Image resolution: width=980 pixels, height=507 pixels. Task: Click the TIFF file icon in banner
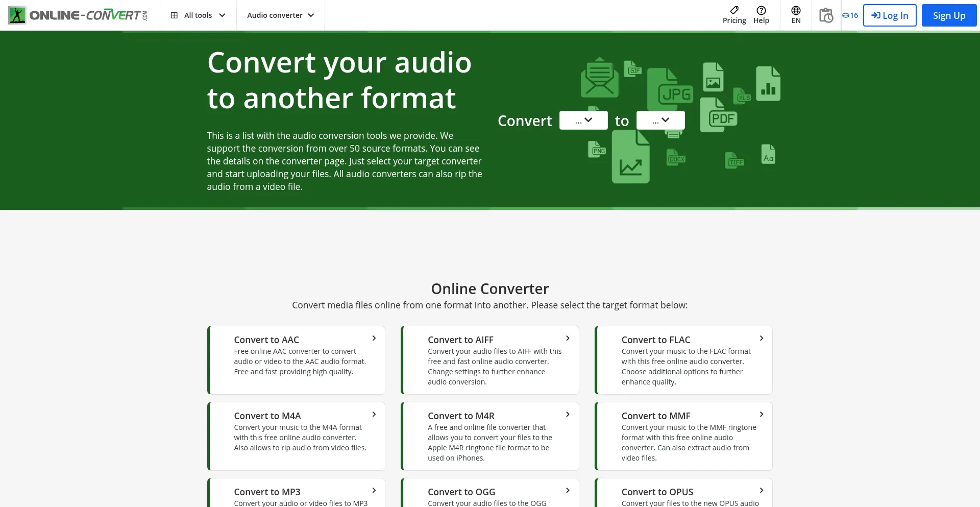tap(735, 160)
